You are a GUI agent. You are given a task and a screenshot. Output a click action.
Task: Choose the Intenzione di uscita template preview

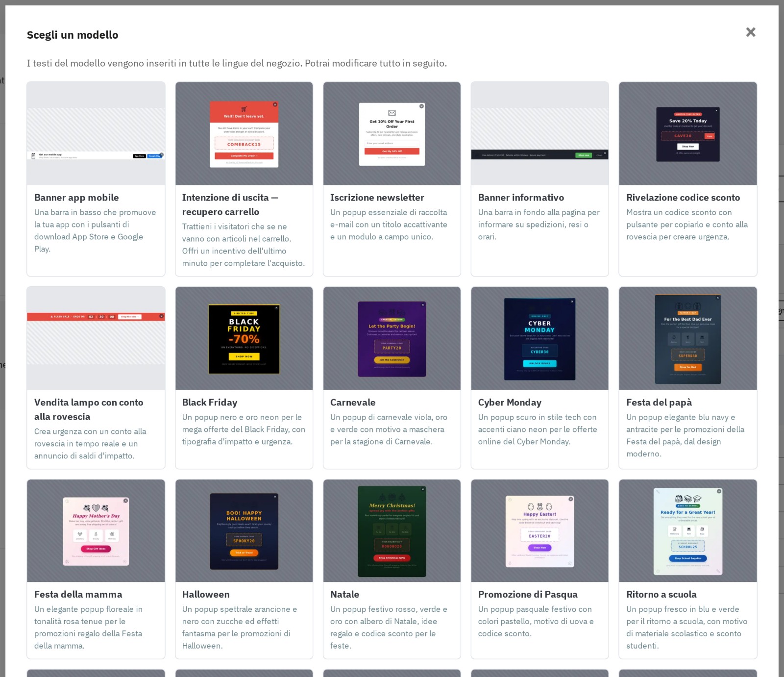point(244,133)
